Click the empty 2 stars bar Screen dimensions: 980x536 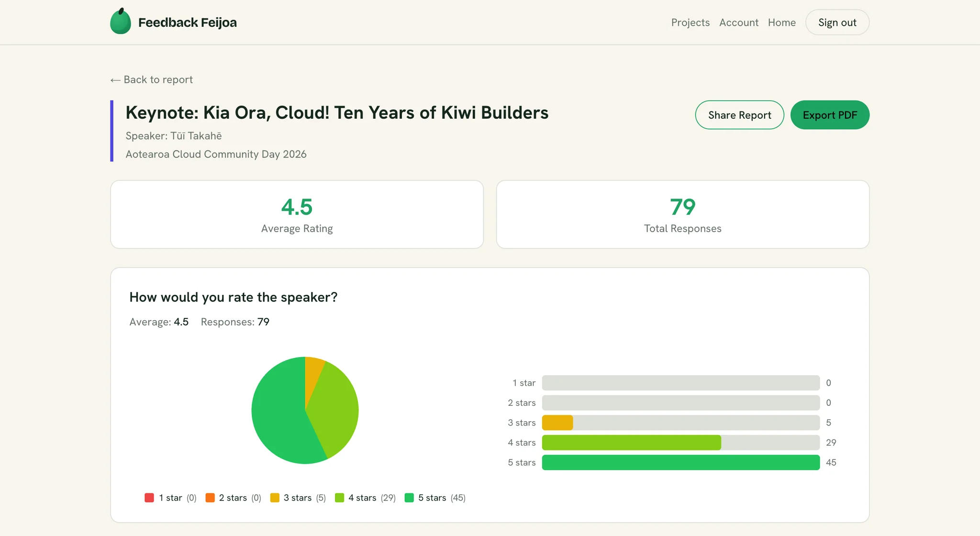[680, 403]
